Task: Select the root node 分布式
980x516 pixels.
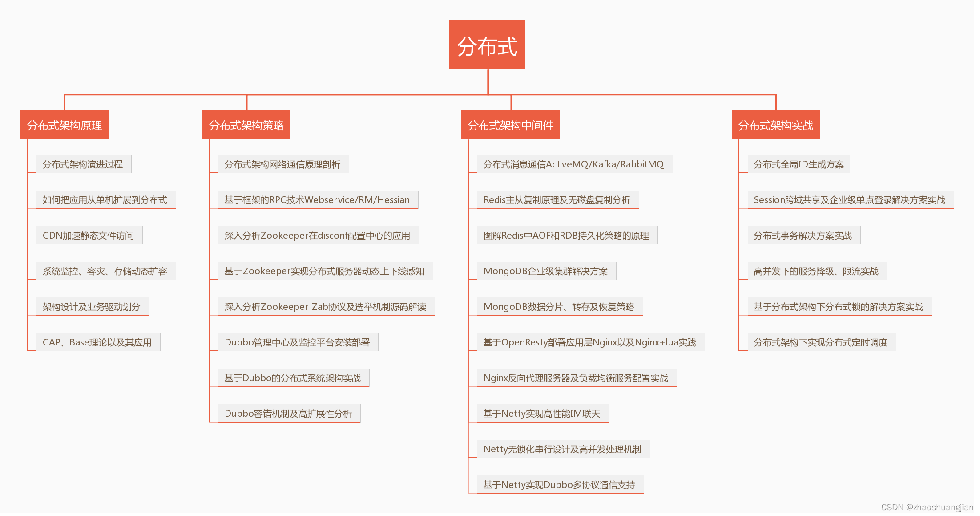Action: [x=487, y=45]
